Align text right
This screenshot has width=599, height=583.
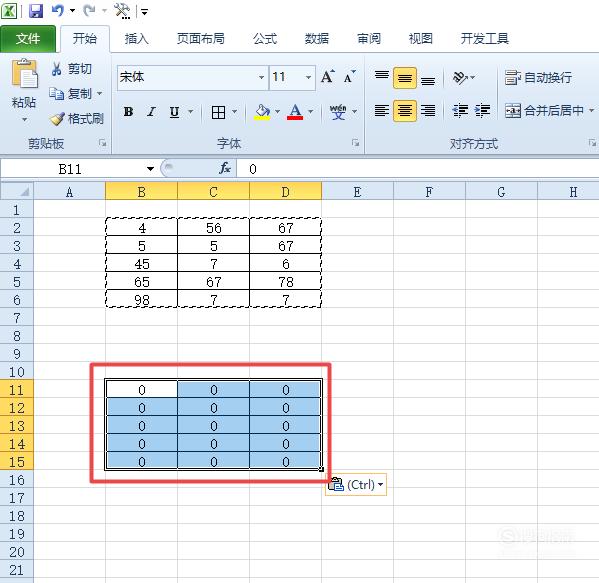click(x=428, y=111)
